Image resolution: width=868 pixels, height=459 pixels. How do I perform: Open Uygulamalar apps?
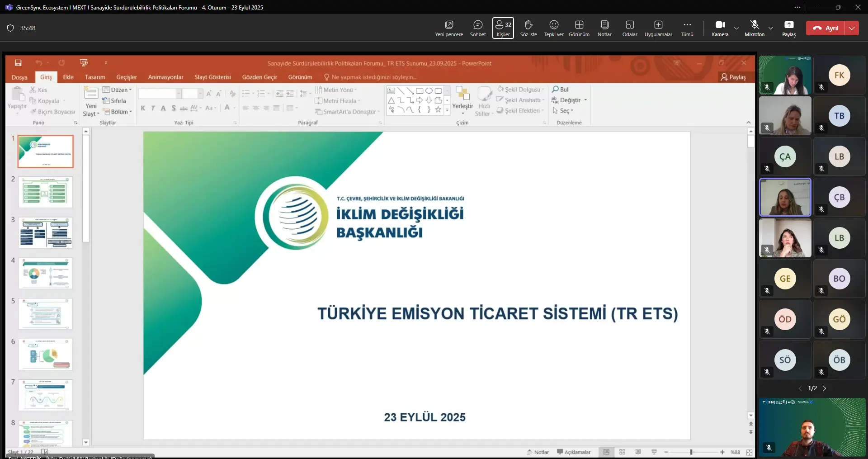pyautogui.click(x=658, y=28)
